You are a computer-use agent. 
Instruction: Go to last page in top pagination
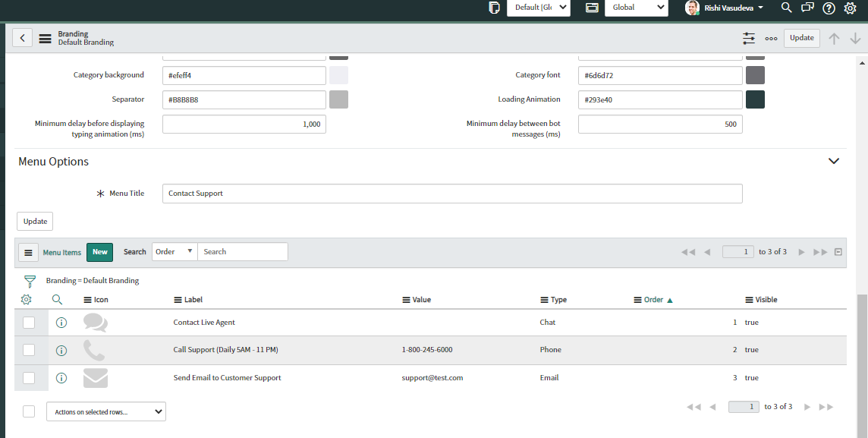click(820, 252)
